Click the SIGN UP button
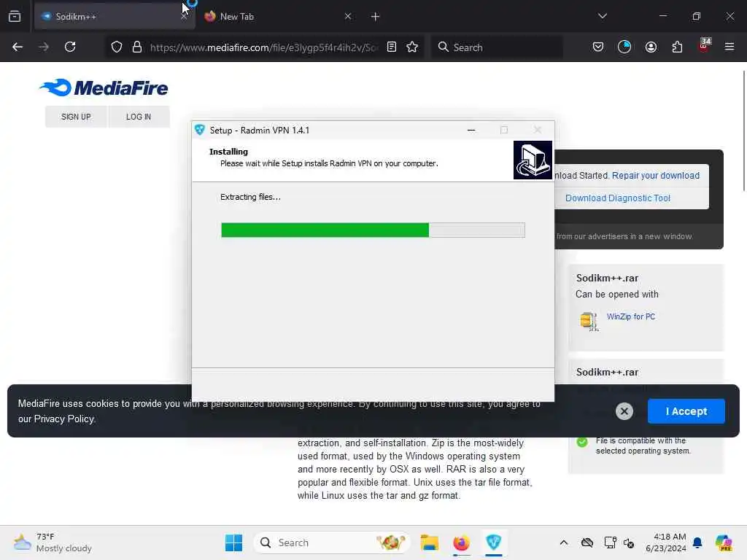This screenshot has height=560, width=747. click(76, 117)
